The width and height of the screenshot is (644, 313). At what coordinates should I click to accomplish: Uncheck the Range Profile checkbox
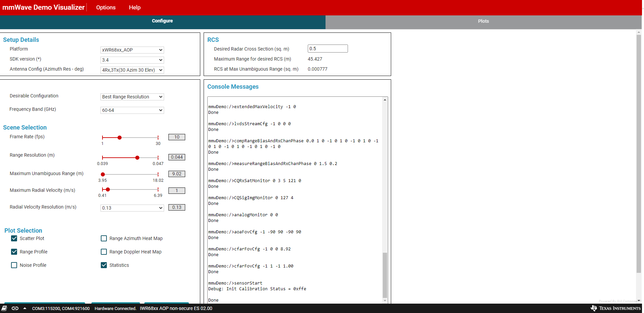point(14,252)
